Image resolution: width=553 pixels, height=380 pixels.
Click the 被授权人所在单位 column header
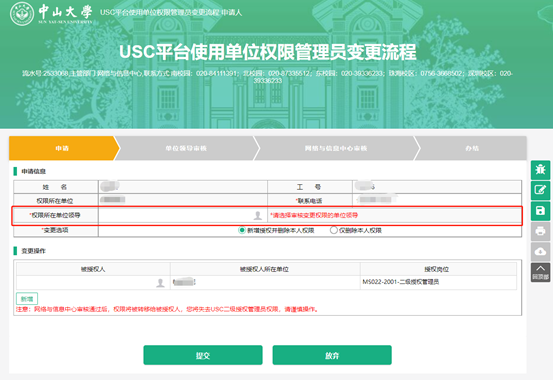pyautogui.click(x=265, y=269)
